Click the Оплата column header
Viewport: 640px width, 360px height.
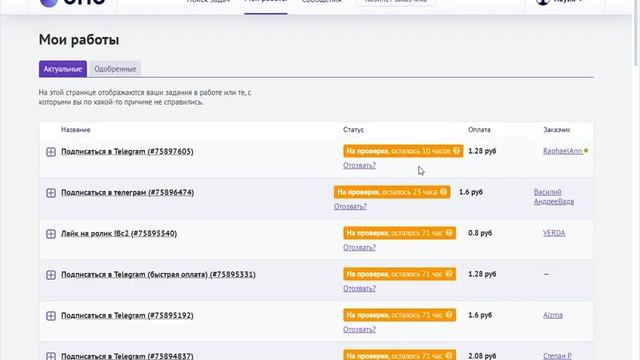click(x=479, y=130)
